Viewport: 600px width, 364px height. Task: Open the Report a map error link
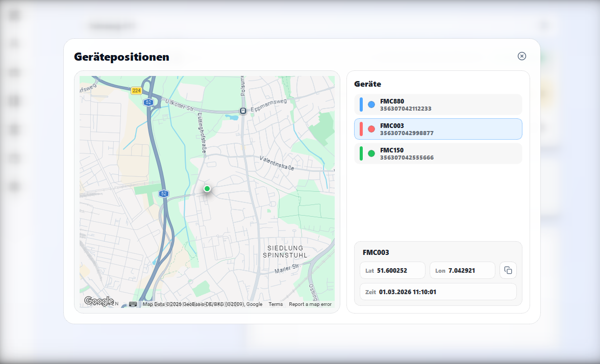(x=310, y=304)
